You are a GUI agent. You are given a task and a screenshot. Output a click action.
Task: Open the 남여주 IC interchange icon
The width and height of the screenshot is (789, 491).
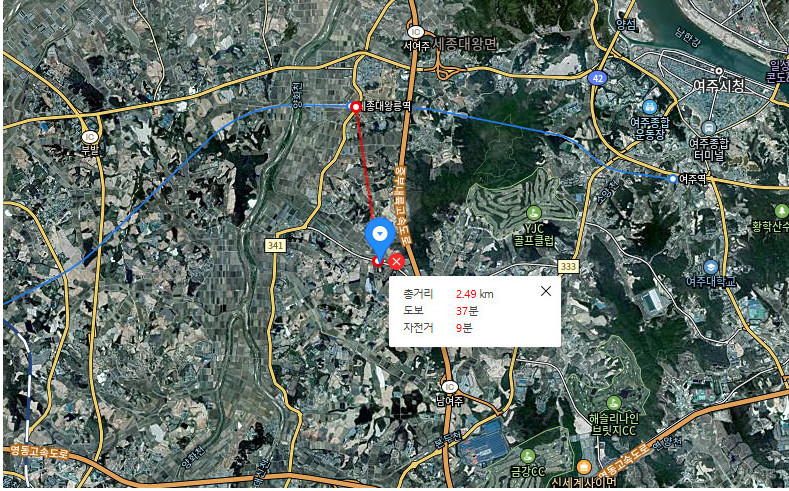449,387
